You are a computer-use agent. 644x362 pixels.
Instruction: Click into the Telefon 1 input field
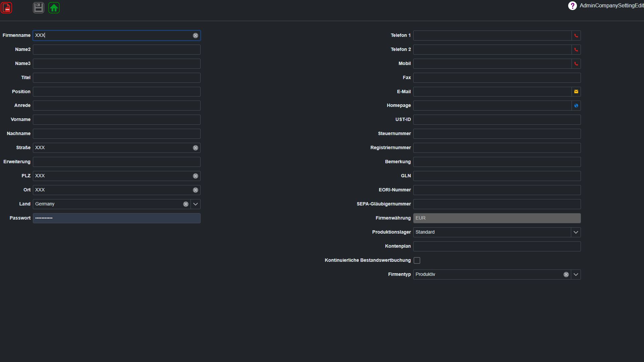(492, 36)
